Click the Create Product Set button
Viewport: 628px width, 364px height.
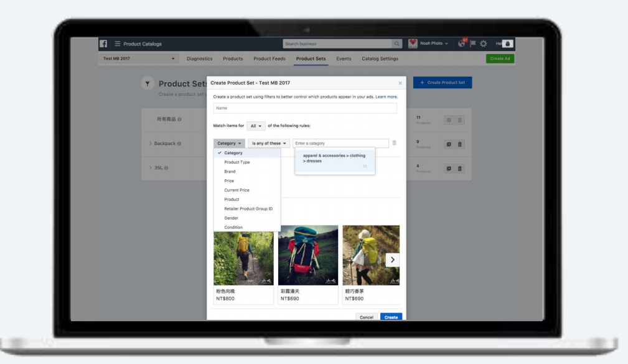tap(443, 83)
